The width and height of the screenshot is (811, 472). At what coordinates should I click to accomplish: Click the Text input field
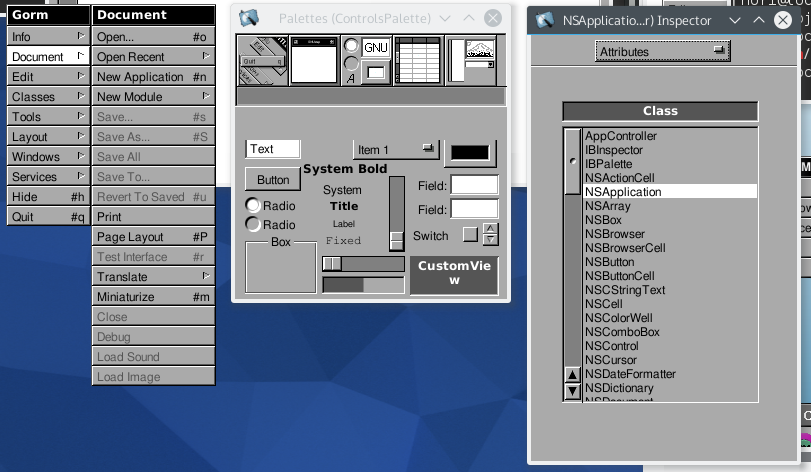tap(273, 149)
